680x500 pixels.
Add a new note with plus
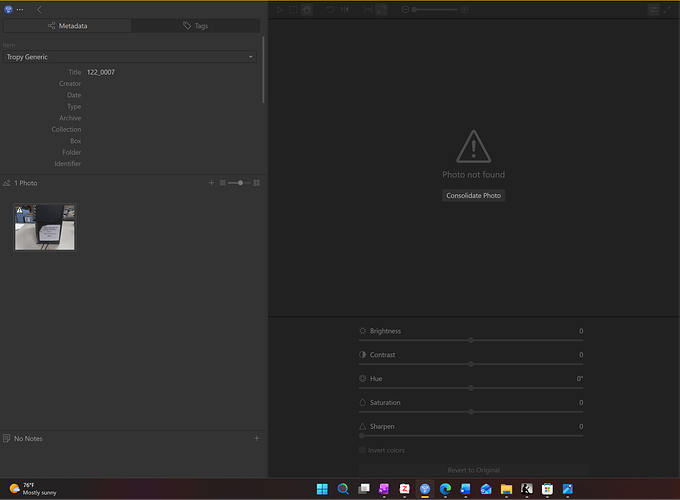click(x=257, y=438)
